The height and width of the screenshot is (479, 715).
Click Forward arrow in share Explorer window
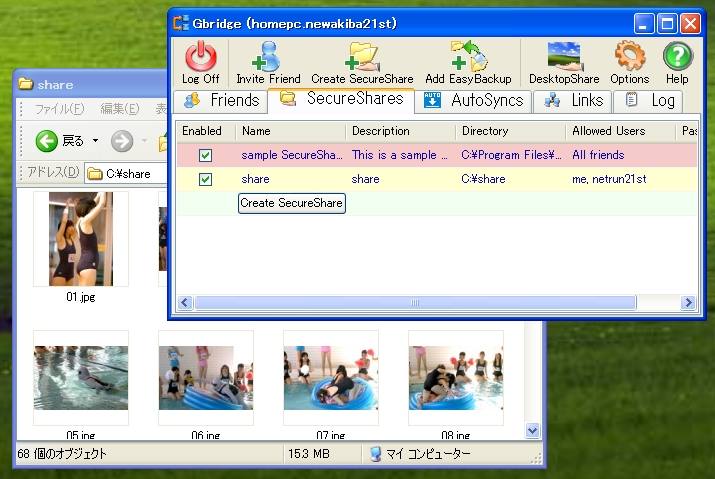point(122,141)
